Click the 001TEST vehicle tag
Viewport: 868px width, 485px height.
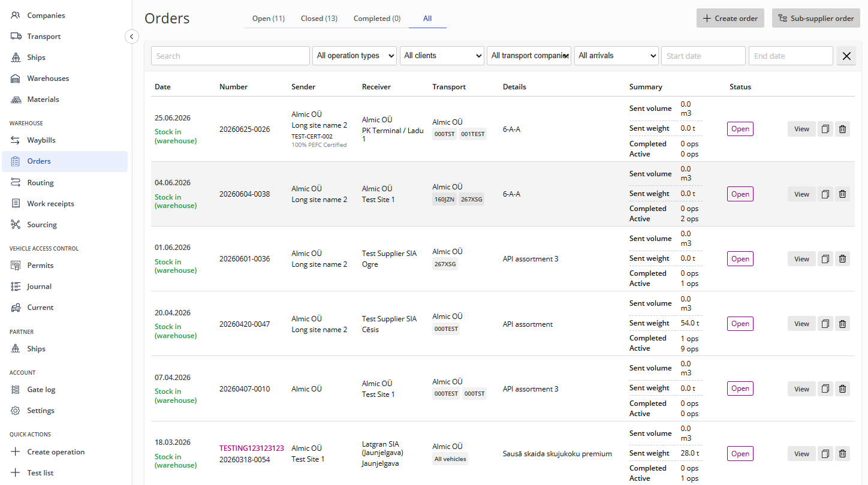pos(473,134)
